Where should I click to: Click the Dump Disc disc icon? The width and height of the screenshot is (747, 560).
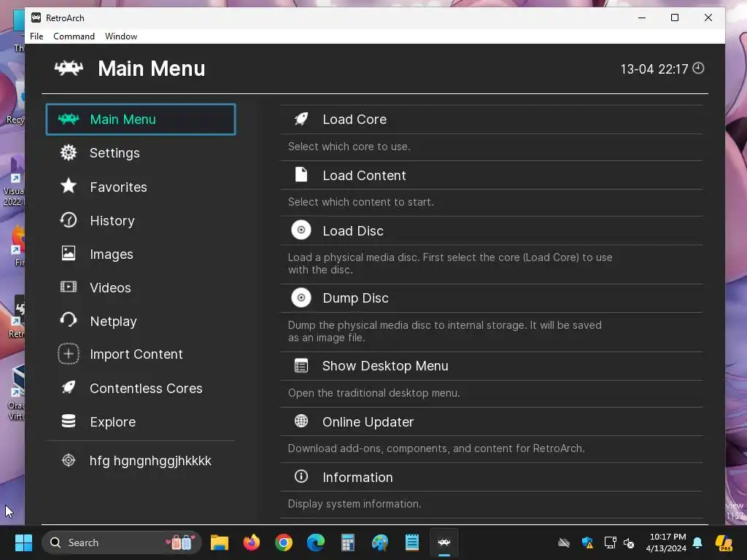(x=301, y=297)
